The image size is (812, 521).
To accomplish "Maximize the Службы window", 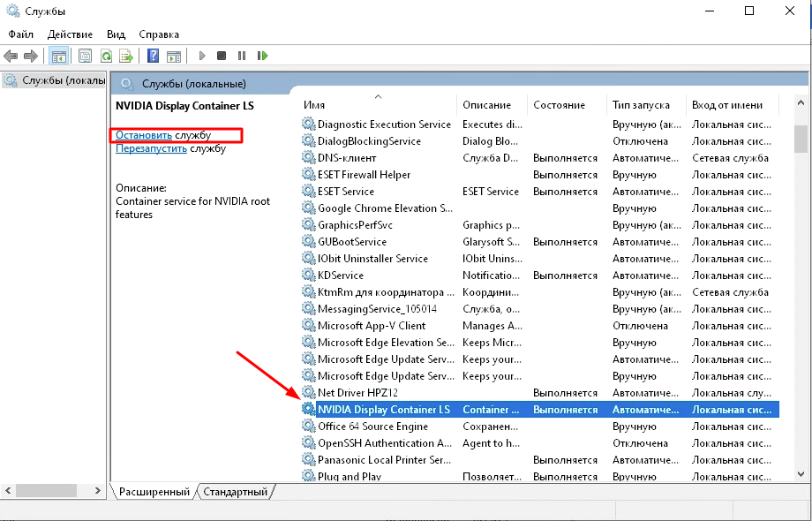I will (749, 11).
